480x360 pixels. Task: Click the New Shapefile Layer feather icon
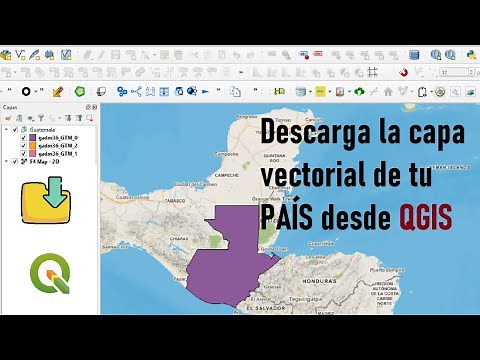pyautogui.click(x=35, y=55)
